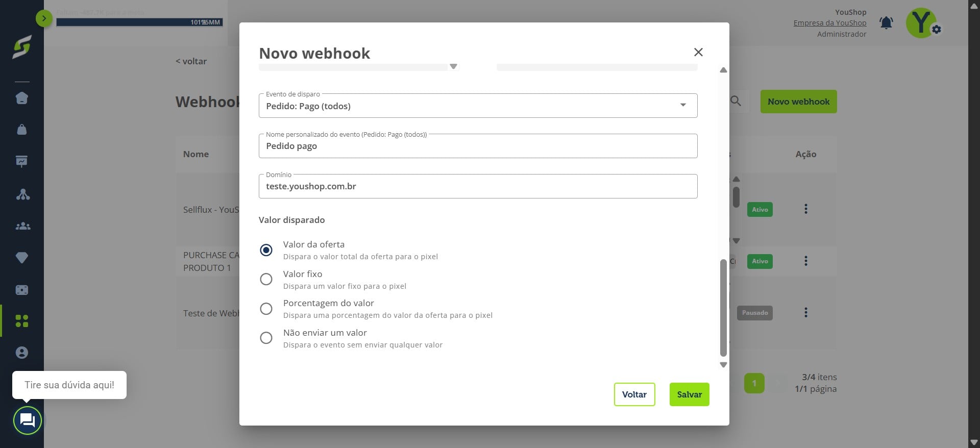Open the YouShop profile avatar
Image resolution: width=980 pixels, height=448 pixels.
[921, 23]
